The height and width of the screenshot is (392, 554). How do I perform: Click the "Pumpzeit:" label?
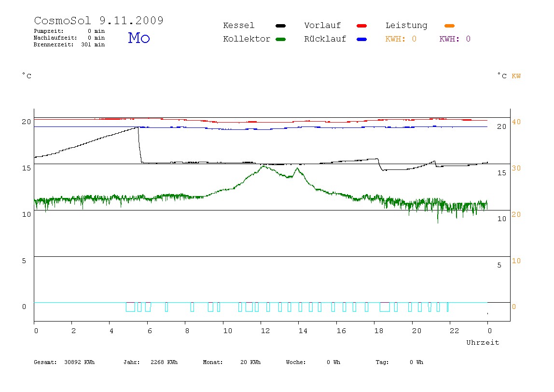tap(49, 31)
